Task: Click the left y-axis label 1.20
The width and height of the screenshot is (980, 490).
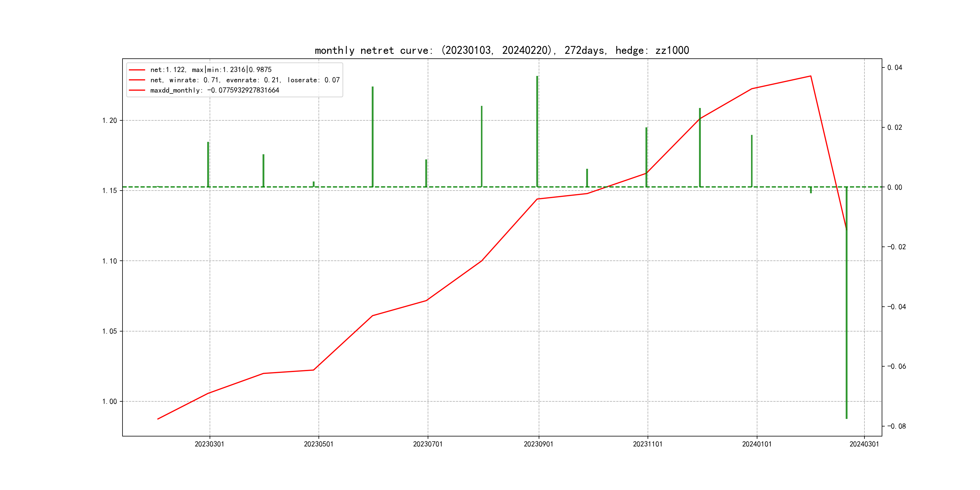Action: point(109,121)
